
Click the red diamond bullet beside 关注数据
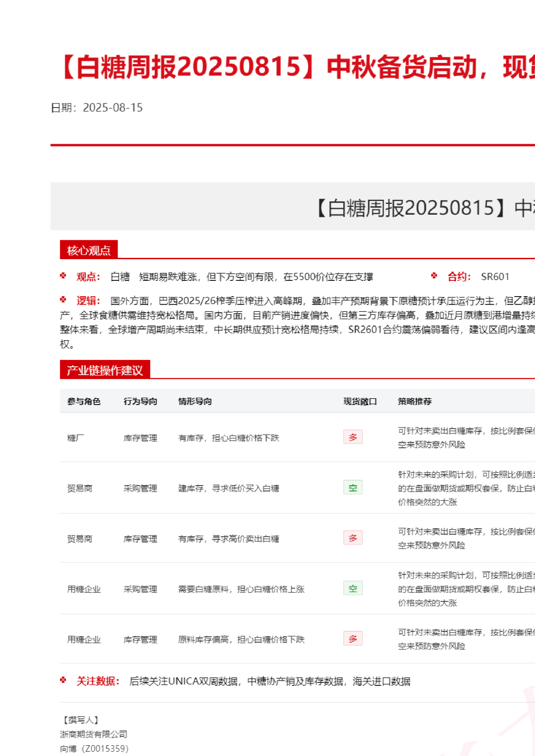[63, 680]
